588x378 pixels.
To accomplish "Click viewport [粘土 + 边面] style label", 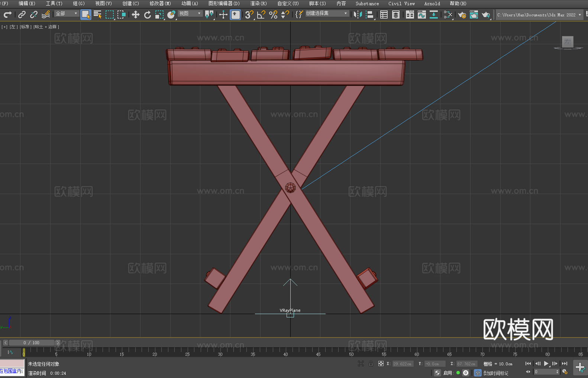I will (46, 27).
